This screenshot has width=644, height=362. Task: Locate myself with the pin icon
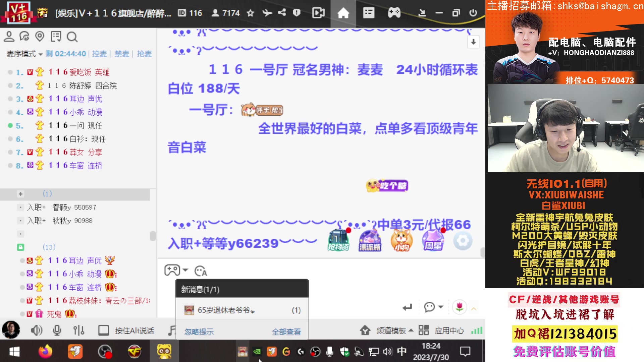coord(40,37)
